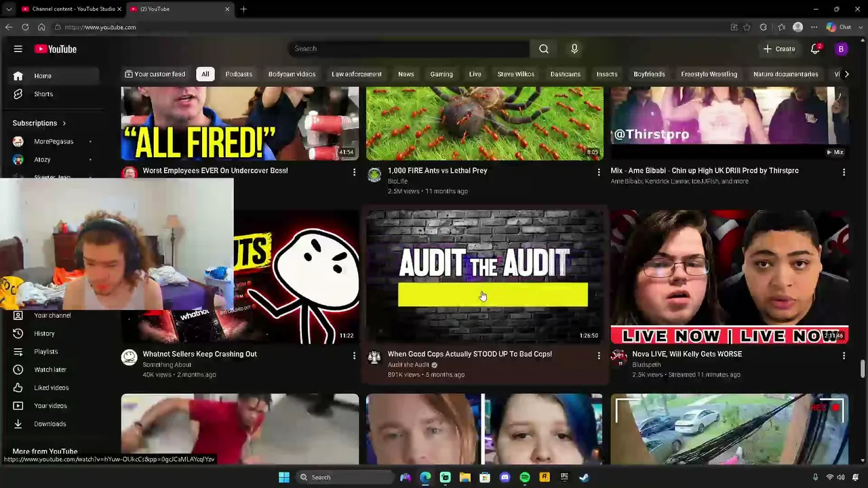Open a new browser tab with plus

[243, 9]
